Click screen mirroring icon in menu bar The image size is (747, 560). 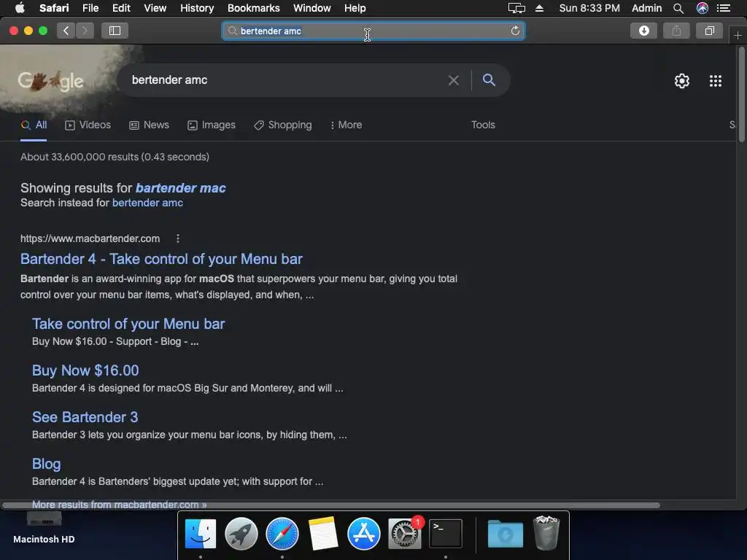pos(516,8)
